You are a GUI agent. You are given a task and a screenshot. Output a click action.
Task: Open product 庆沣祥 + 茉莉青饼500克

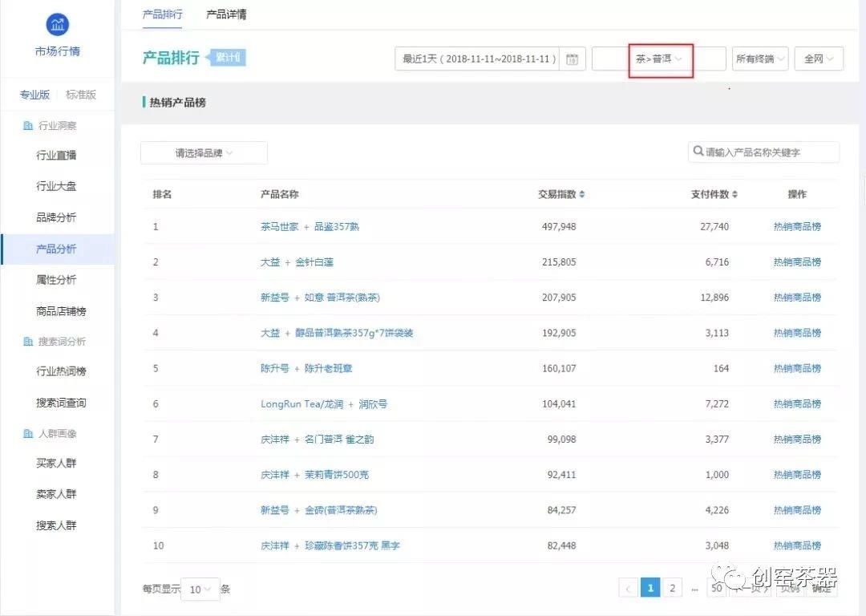tap(315, 475)
